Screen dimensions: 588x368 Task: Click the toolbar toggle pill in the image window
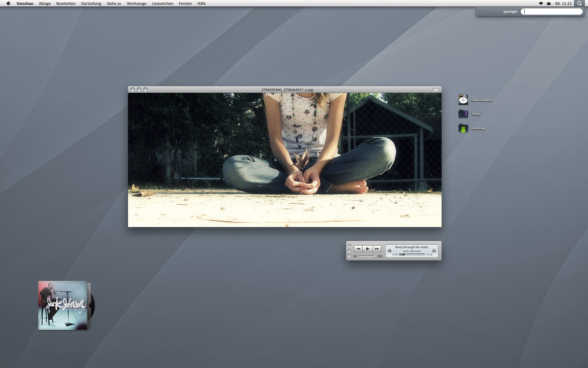point(436,90)
